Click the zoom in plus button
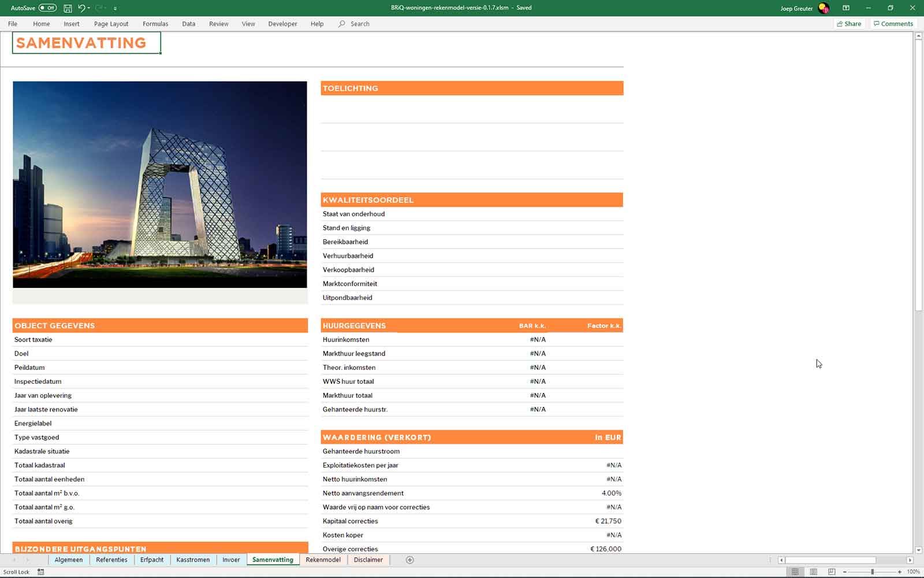 tap(900, 572)
